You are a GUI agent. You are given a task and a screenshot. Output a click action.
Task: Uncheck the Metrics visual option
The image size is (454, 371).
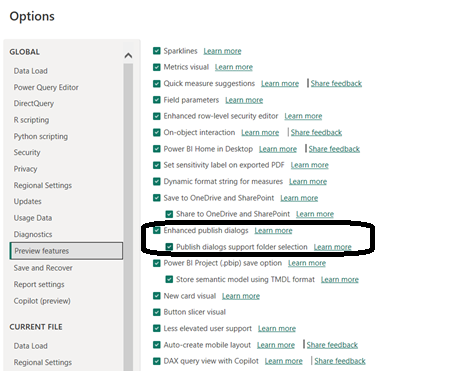coord(157,67)
